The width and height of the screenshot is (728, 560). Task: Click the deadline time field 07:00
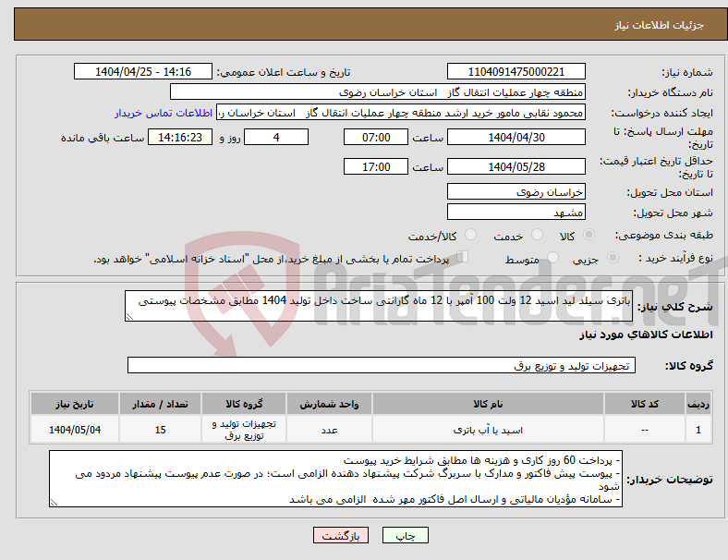click(x=376, y=138)
